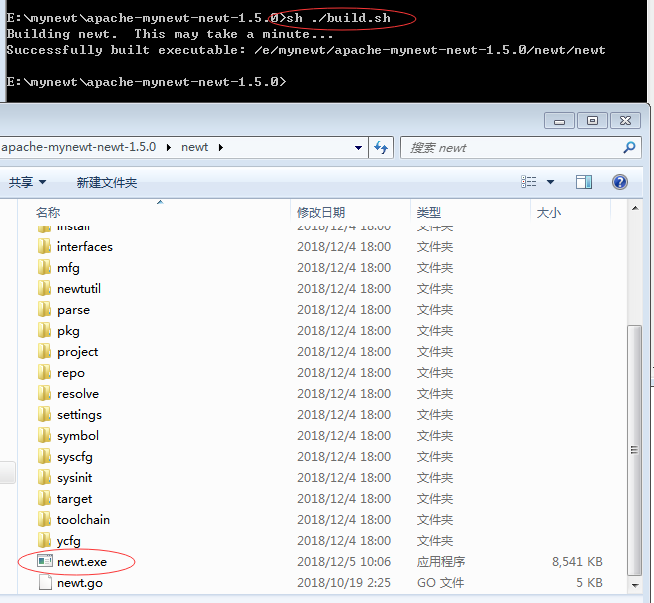Select the pkg folder icon
Image resolution: width=654 pixels, height=603 pixels.
click(x=44, y=330)
